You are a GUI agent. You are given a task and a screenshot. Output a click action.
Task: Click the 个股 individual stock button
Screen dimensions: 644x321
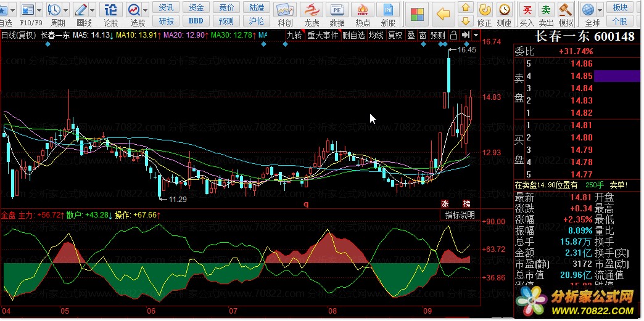[620, 21]
